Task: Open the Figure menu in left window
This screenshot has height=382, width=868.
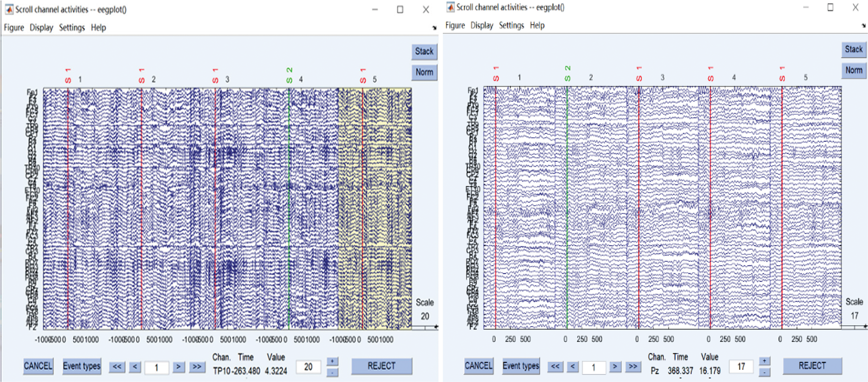Action: point(14,28)
